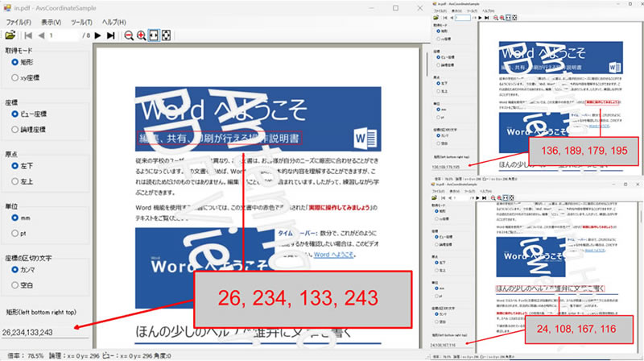Go to next page in the 24,108,167,116 window

click(477, 197)
